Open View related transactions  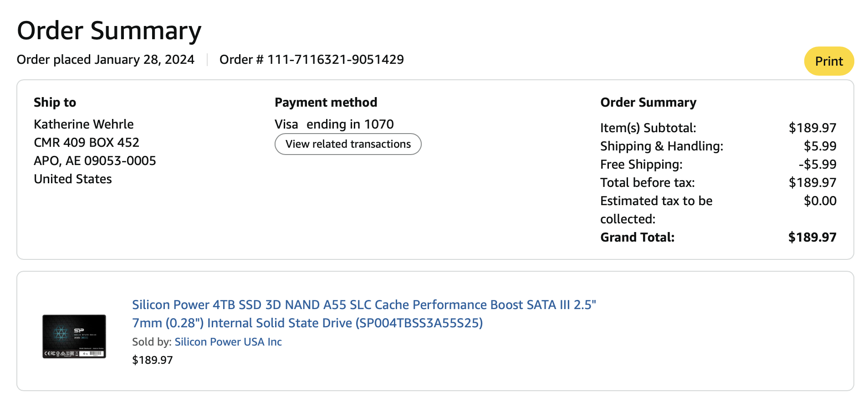pos(348,144)
